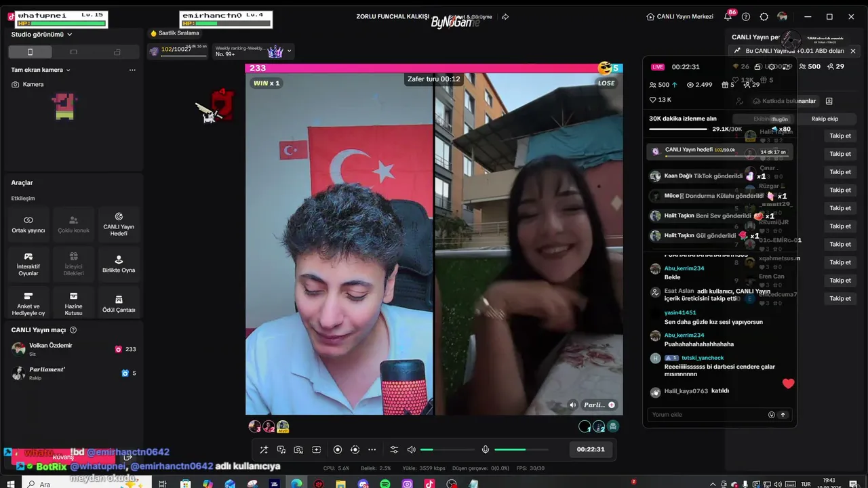Open the effects magic wand tool
The height and width of the screenshot is (488, 868).
[264, 449]
